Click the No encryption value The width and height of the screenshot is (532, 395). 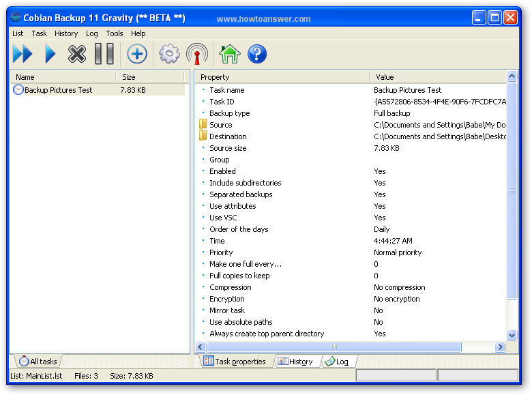pos(397,299)
